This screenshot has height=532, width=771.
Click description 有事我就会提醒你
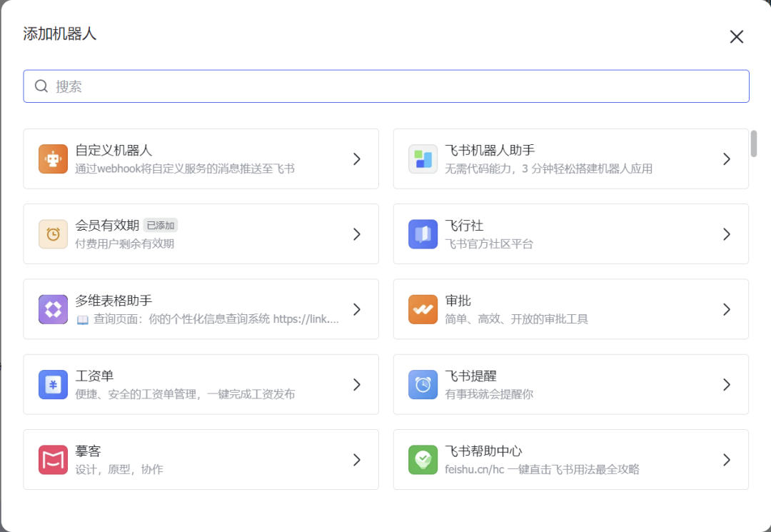489,394
